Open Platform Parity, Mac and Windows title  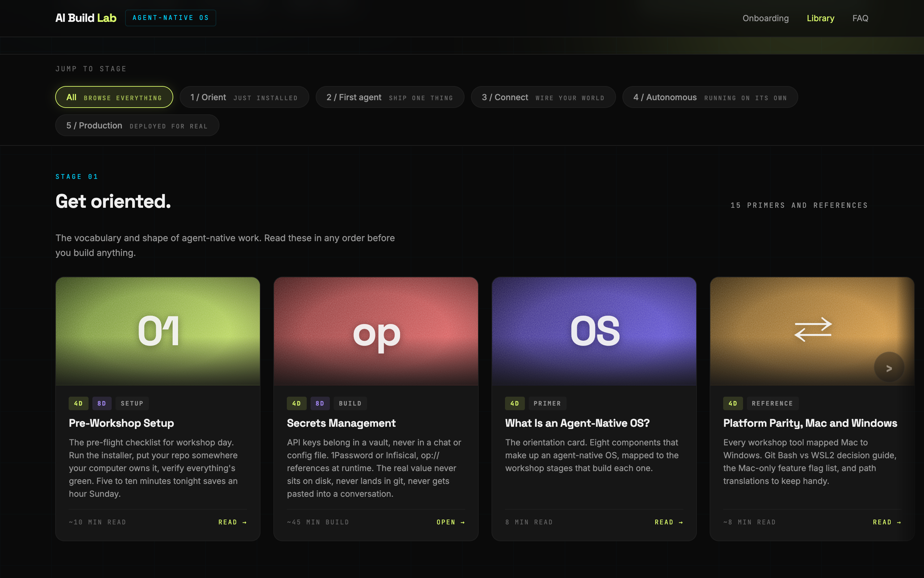810,423
